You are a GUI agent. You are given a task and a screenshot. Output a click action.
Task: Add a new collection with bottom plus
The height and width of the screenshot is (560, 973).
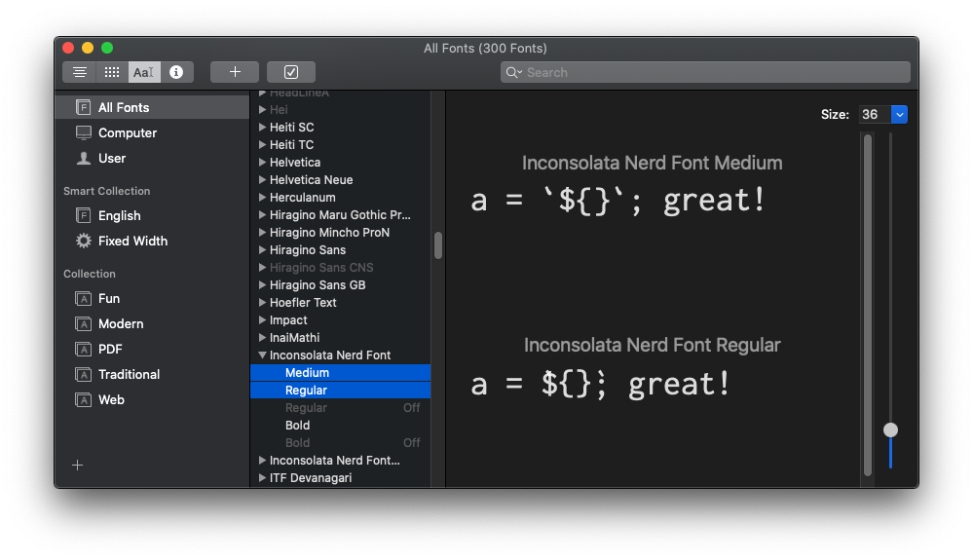pos(77,466)
